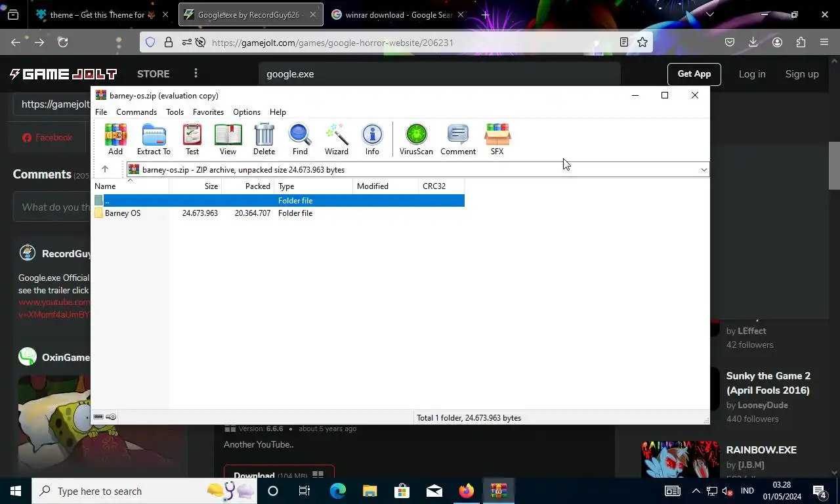Open Game Jolt three-dot more menu
Viewport: 840px width, 504px height.
pos(196,73)
